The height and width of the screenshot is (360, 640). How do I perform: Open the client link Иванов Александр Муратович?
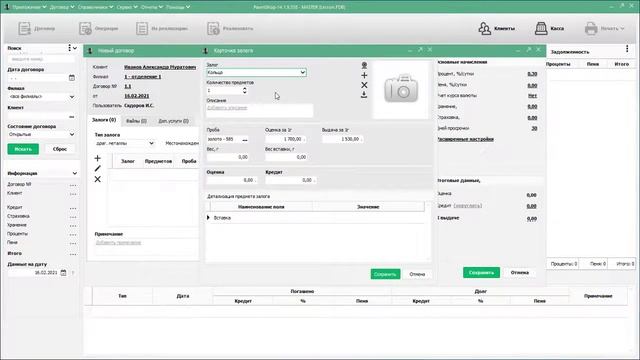pyautogui.click(x=160, y=67)
